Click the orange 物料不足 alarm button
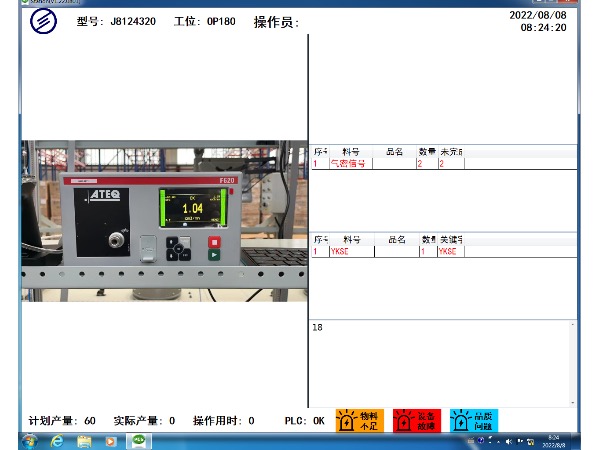 pos(360,421)
